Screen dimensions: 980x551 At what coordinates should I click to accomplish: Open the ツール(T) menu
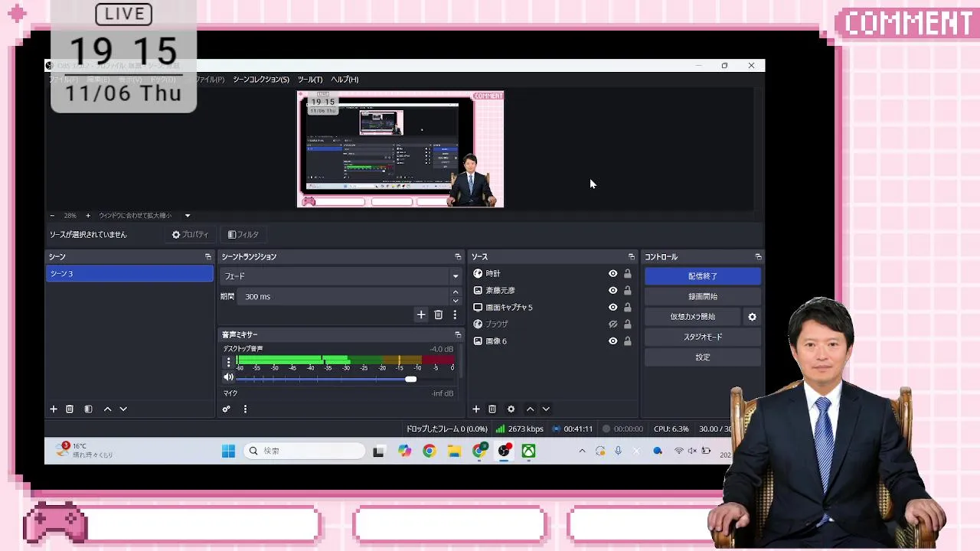pos(310,80)
